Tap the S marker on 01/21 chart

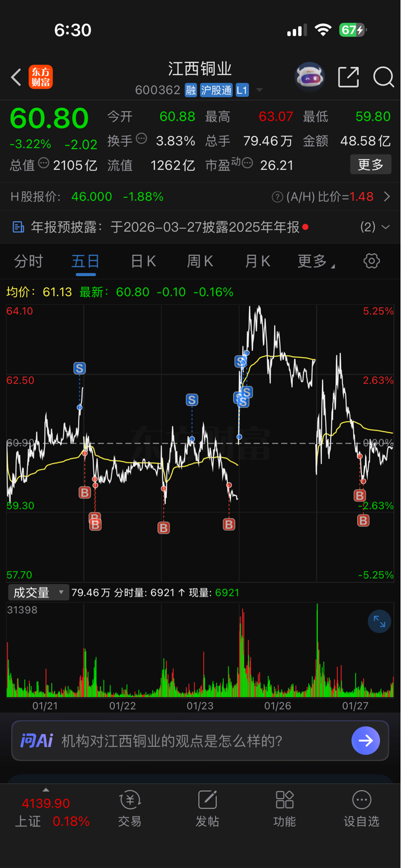79,369
